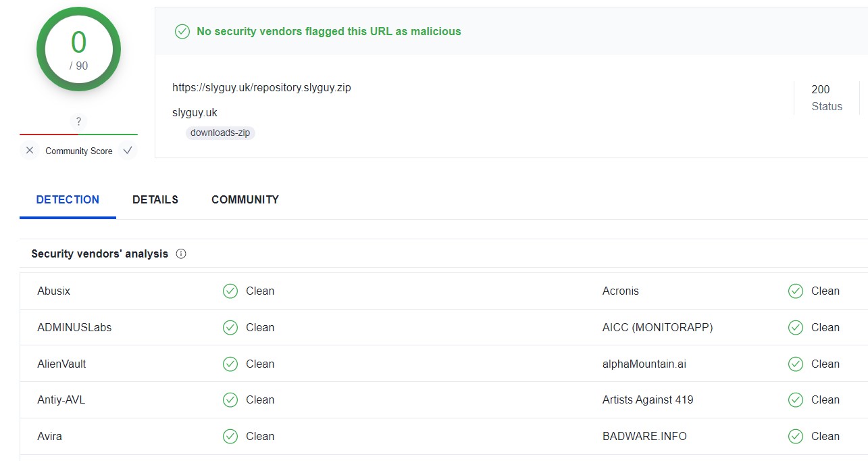This screenshot has height=461, width=868.
Task: Click the Clean check icon for BADWARE.INFO
Action: (x=796, y=437)
